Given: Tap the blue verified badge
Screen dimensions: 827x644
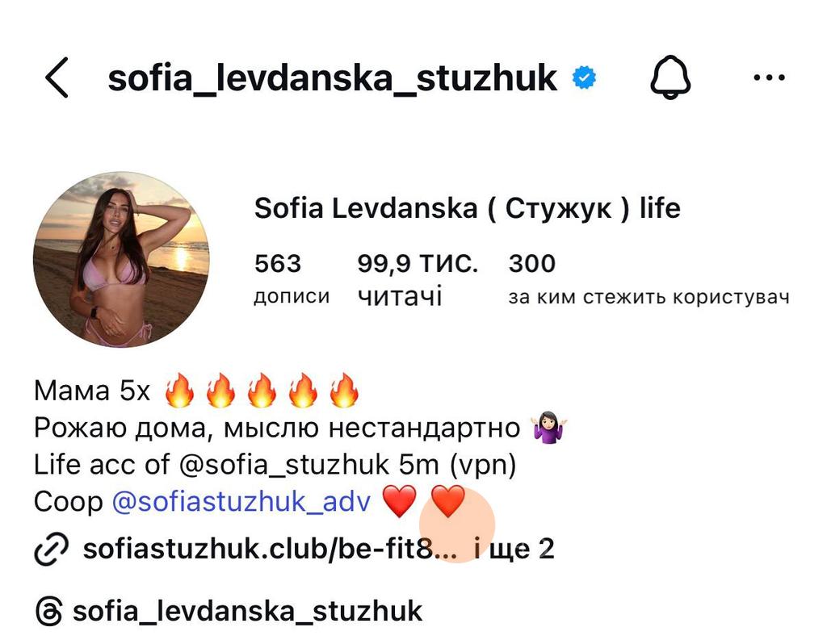Looking at the screenshot, I should (584, 77).
